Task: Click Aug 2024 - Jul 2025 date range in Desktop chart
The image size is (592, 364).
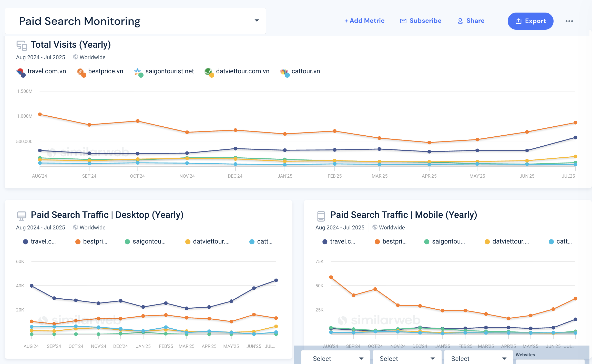Action: 40,227
